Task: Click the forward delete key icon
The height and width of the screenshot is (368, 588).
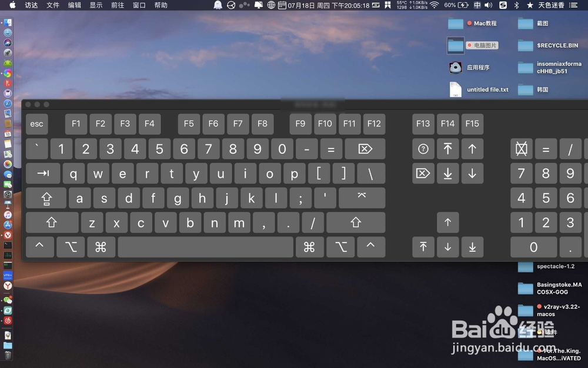Action: click(x=423, y=174)
